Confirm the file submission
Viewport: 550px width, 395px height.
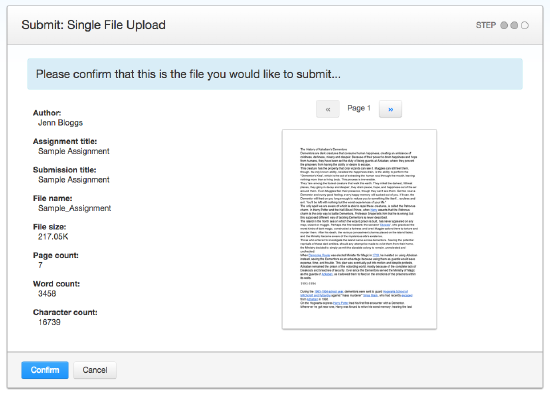[45, 370]
